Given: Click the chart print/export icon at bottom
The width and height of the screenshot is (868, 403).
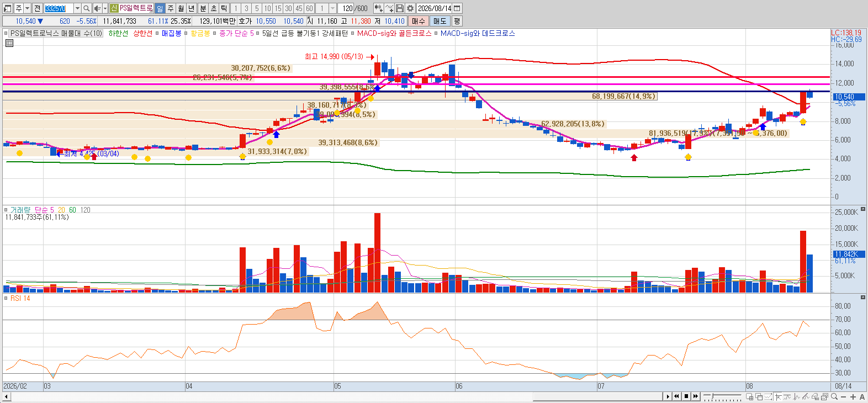Looking at the screenshot, I should pyautogui.click(x=824, y=396).
